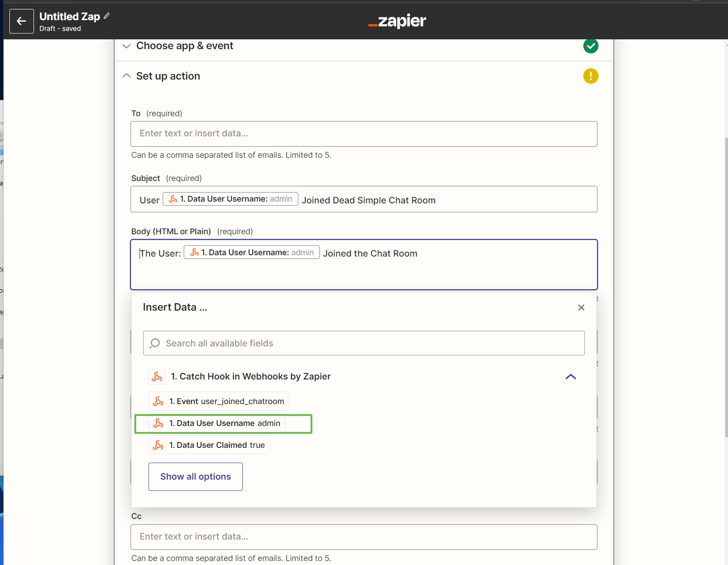Click 'Joined the Chat Room' body text
728x565 pixels.
[370, 253]
